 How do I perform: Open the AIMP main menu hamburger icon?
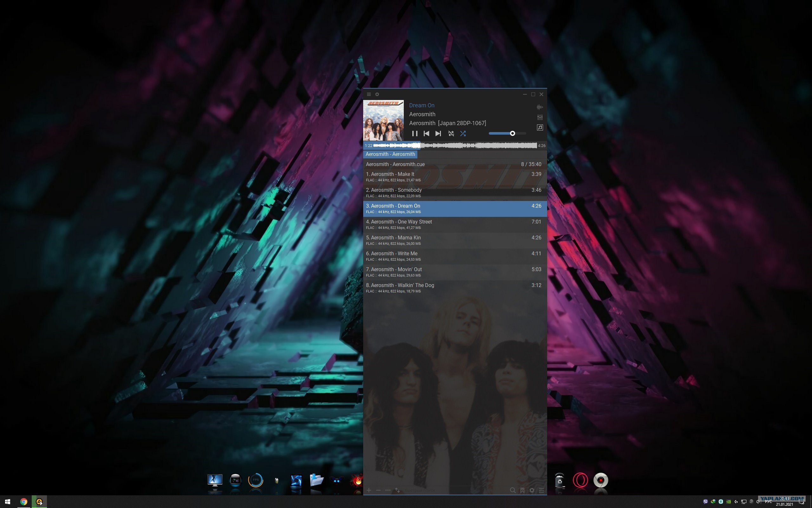pos(369,94)
